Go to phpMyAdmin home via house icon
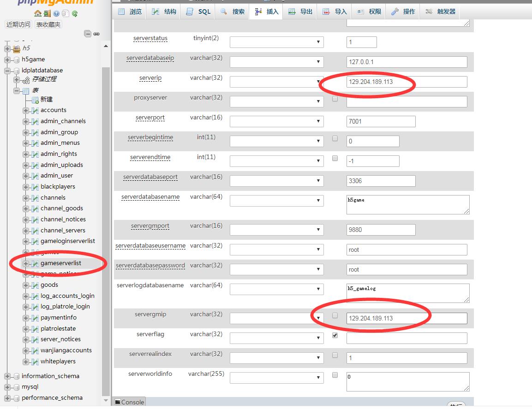Viewport: 532px width, 409px height. tap(38, 13)
